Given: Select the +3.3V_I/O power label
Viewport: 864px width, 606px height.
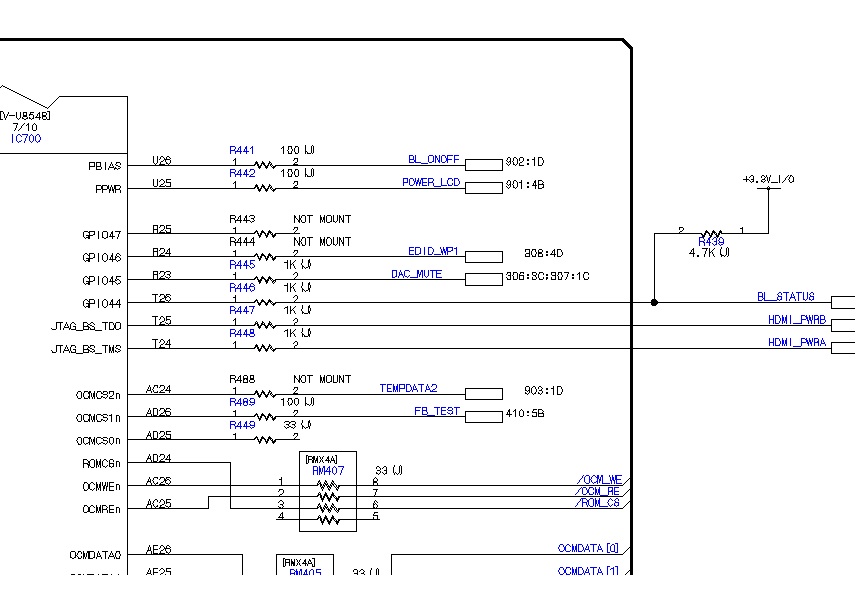Looking at the screenshot, I should click(769, 179).
